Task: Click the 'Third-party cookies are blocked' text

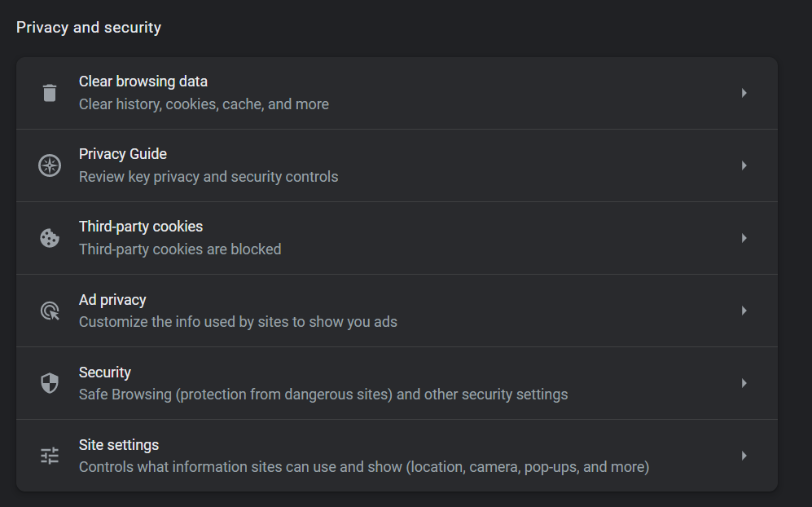Action: [x=180, y=249]
